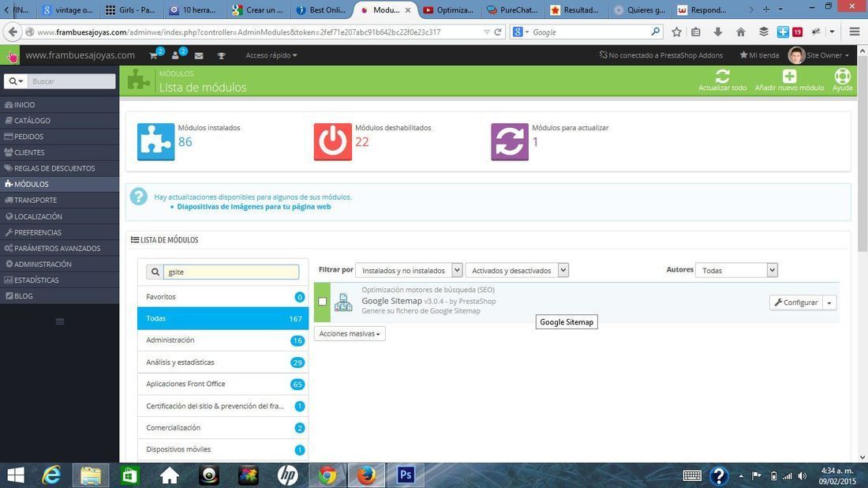Reload the page with refresh icon

[x=498, y=32]
